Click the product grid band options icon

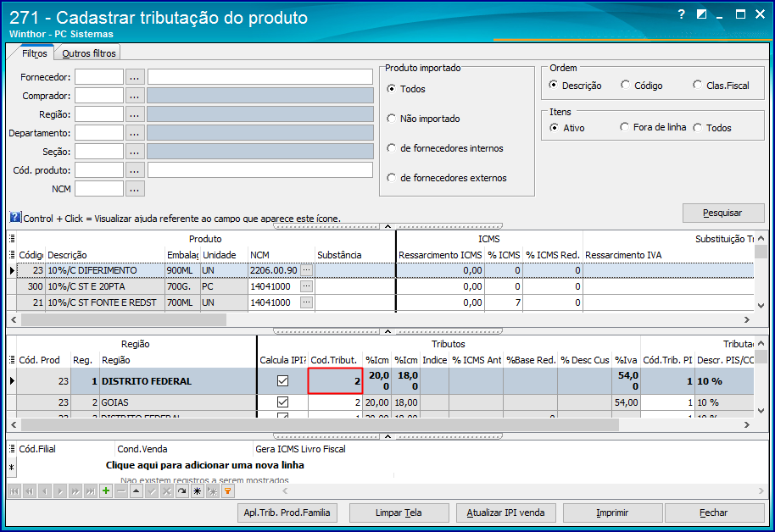point(12,239)
